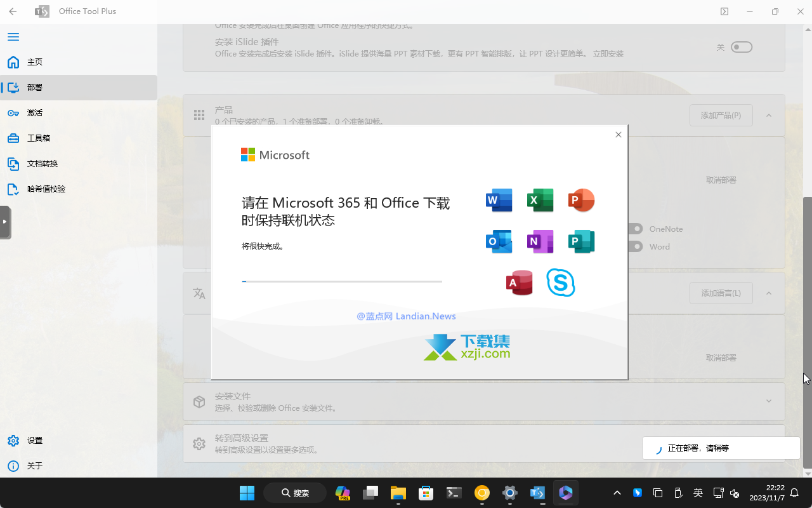Open 激活 in the sidebar
This screenshot has width=812, height=508.
[x=79, y=113]
